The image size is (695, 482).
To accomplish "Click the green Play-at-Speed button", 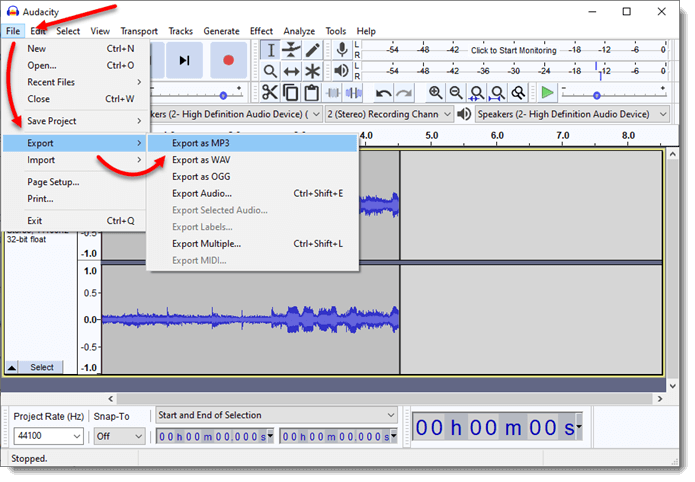I will (x=547, y=93).
